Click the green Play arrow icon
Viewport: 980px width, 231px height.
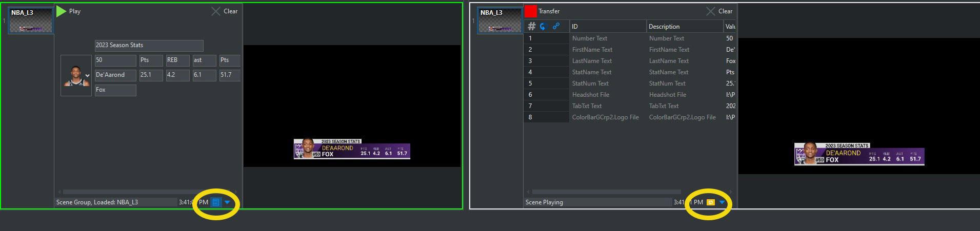(x=61, y=11)
